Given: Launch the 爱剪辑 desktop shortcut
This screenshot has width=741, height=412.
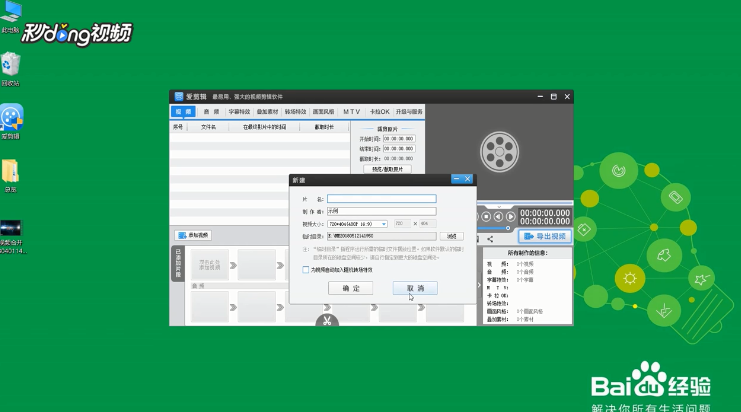Looking at the screenshot, I should pos(11,121).
